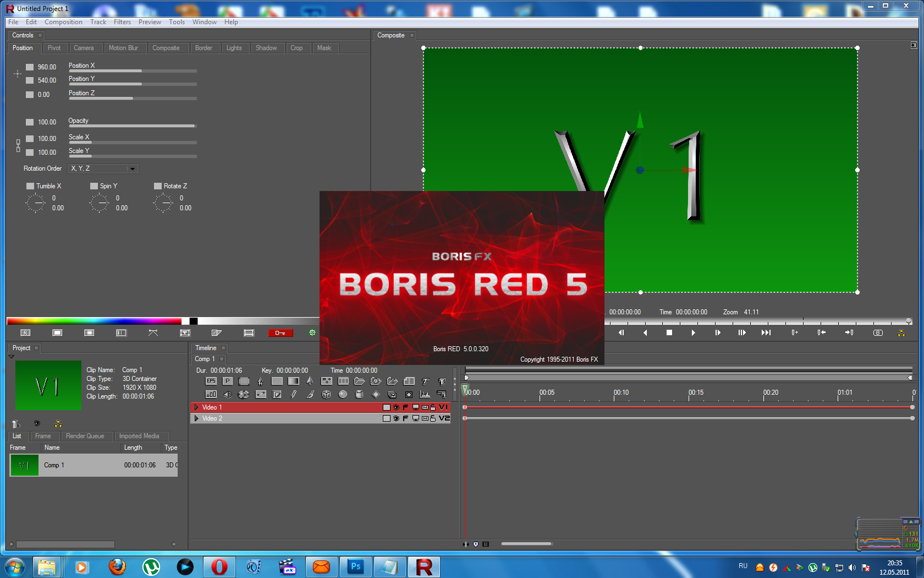Image resolution: width=924 pixels, height=578 pixels.
Task: Toggle Scale X animate checkbox
Action: (30, 139)
